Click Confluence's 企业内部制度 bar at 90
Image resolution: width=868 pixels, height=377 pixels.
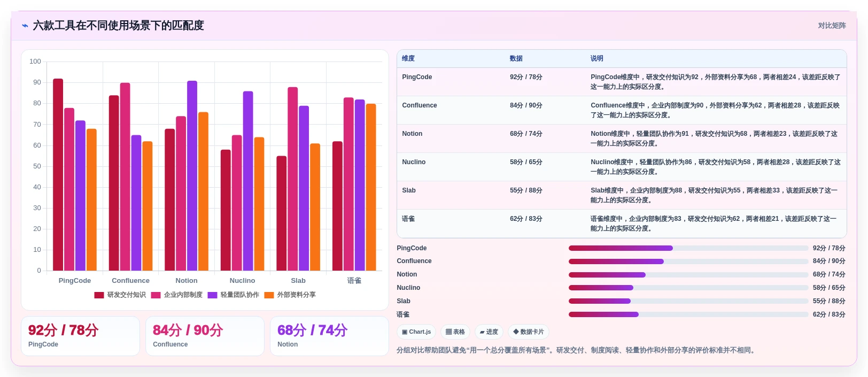click(x=125, y=177)
